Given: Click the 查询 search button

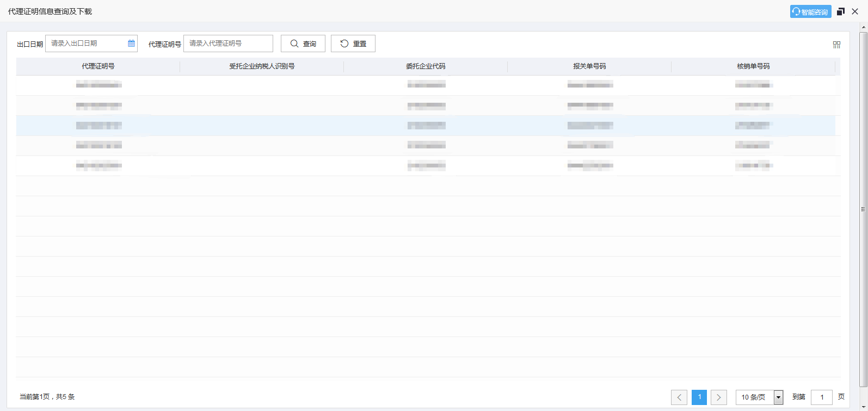Looking at the screenshot, I should (x=303, y=43).
